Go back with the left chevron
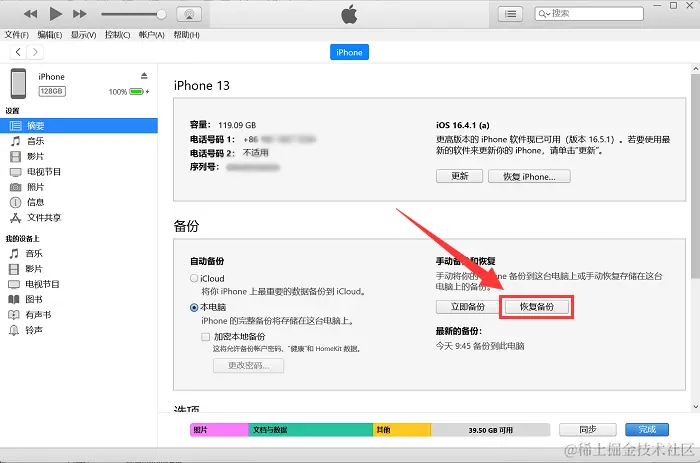The height and width of the screenshot is (463, 700). [18, 52]
